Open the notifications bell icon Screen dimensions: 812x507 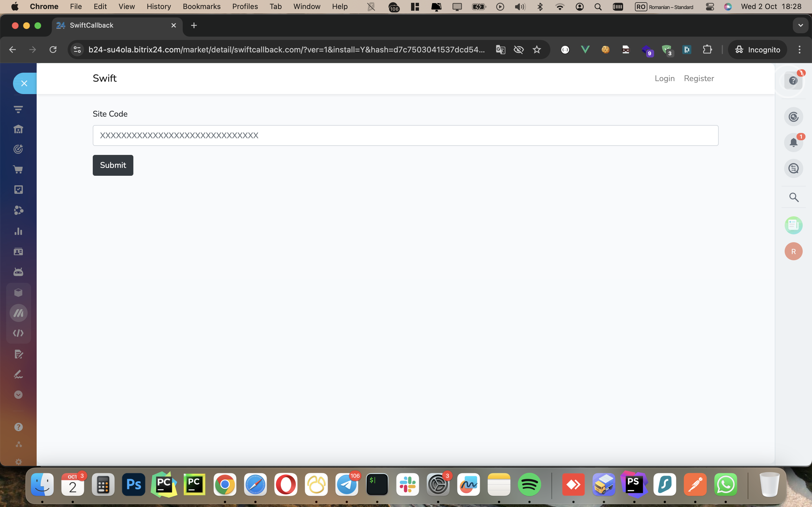coord(793,143)
